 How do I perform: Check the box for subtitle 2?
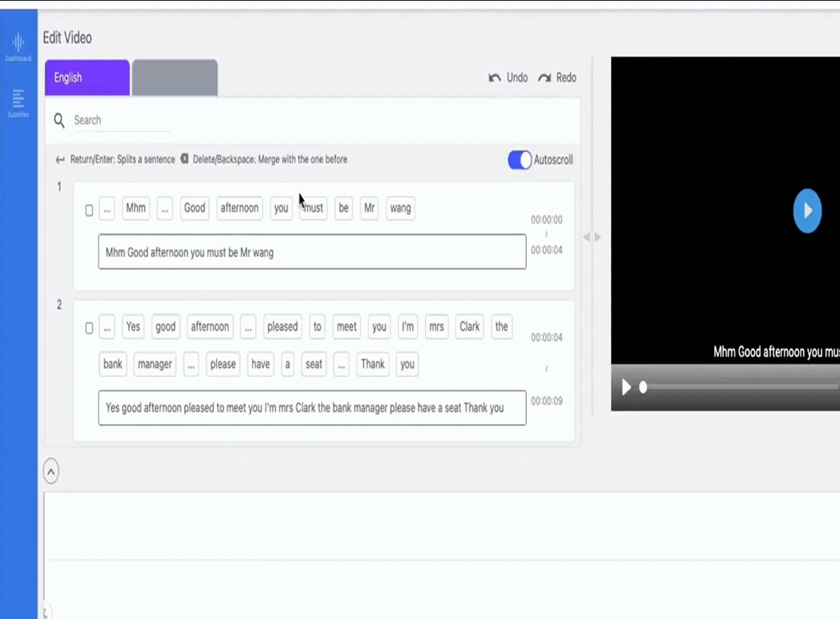89,328
